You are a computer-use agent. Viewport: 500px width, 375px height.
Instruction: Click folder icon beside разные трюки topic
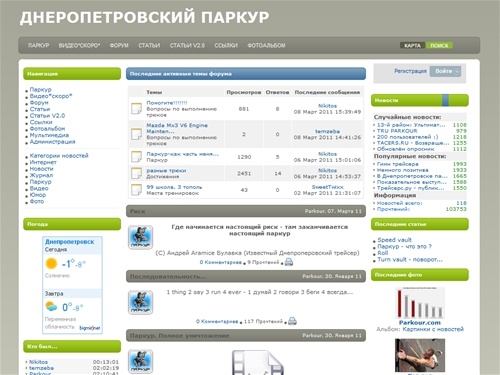coord(136,173)
